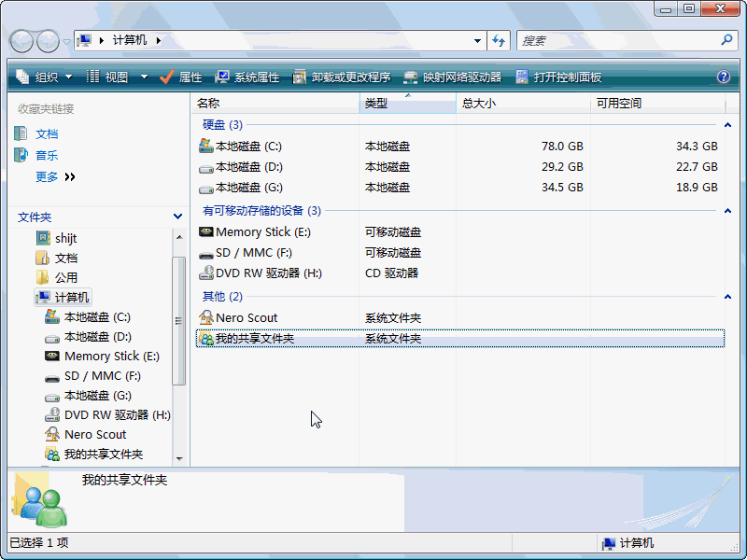This screenshot has height=560, width=747.
Task: Click the shared folder preview thumbnail
Action: [x=40, y=499]
